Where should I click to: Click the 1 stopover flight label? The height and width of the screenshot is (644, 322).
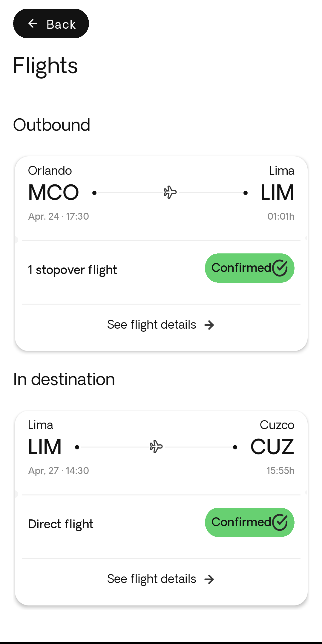point(72,270)
